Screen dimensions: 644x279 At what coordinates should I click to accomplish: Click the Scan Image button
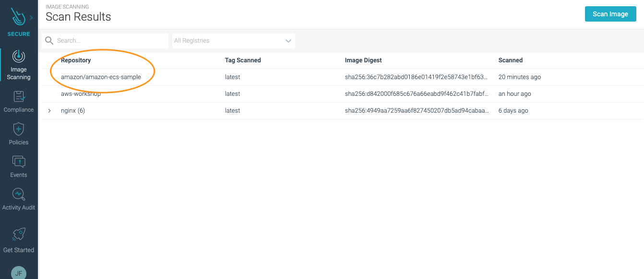[x=610, y=14]
